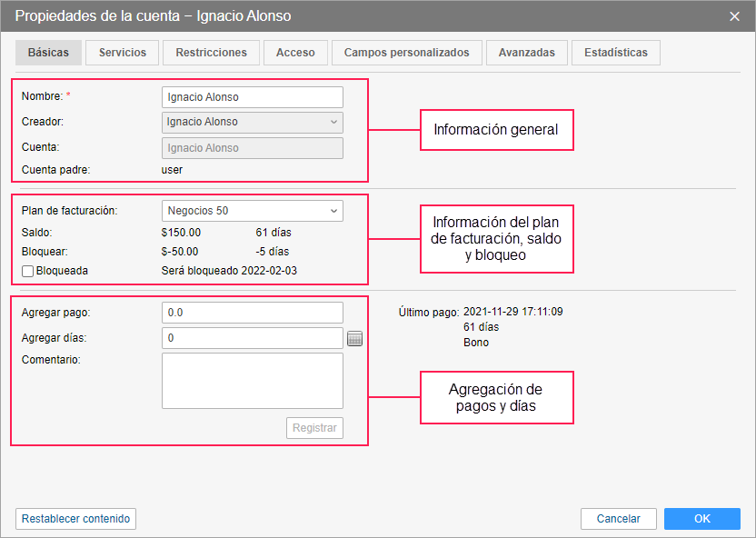
Task: Click the Agregar días input field
Action: [x=252, y=338]
